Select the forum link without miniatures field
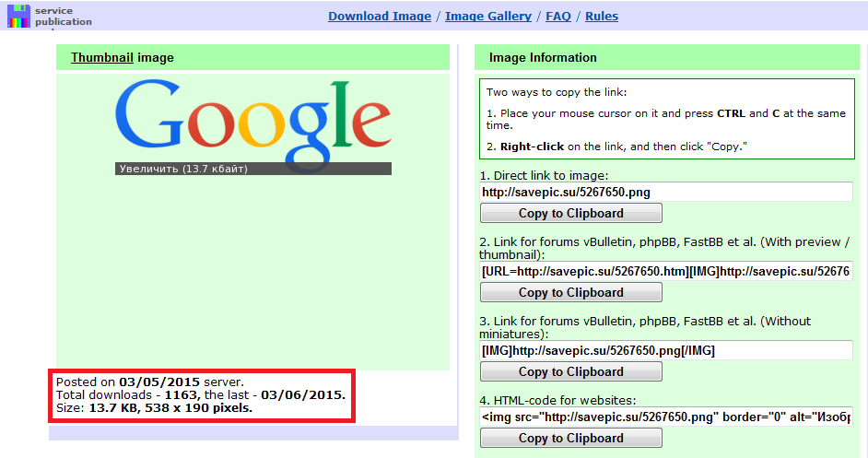Viewport: 868px width, 458px height. tap(665, 350)
